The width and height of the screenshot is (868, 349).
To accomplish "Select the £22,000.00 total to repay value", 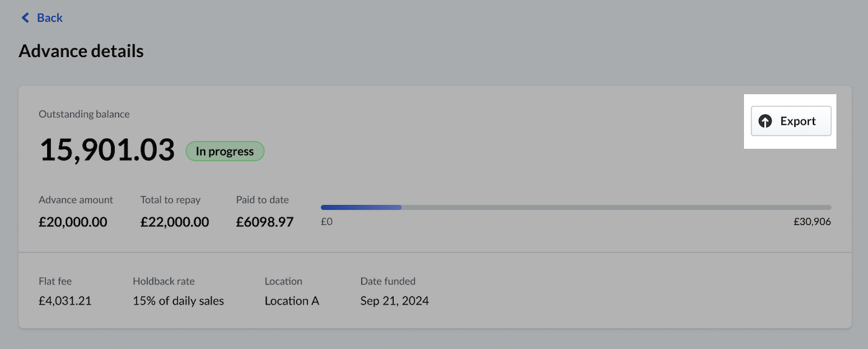I will tap(174, 222).
